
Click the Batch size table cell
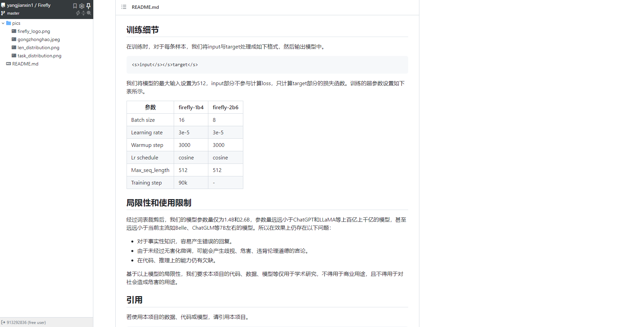150,120
